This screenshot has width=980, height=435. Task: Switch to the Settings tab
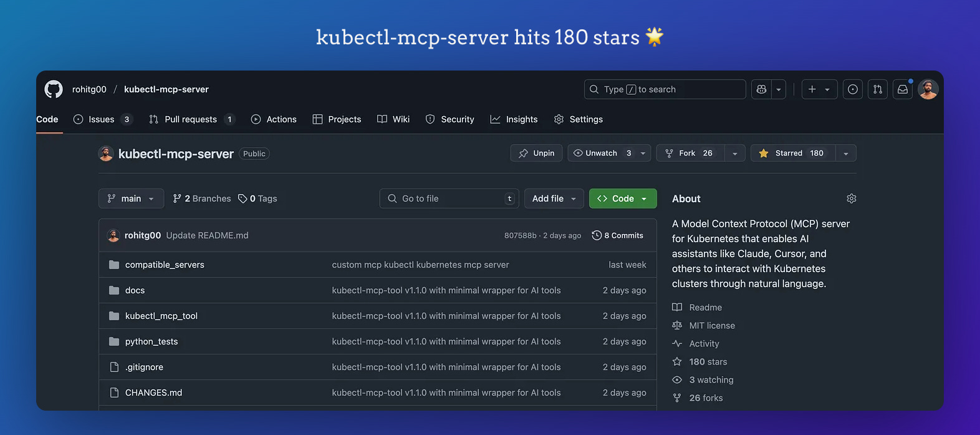[579, 119]
